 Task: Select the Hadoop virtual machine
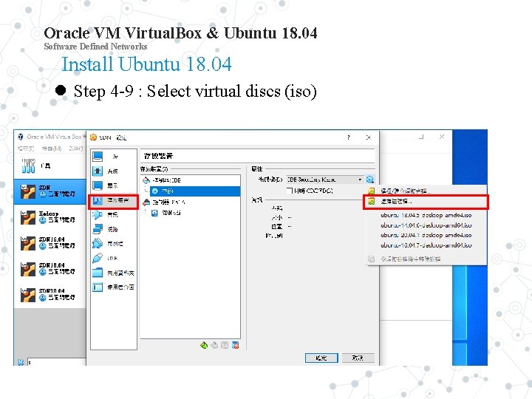tap(50, 217)
